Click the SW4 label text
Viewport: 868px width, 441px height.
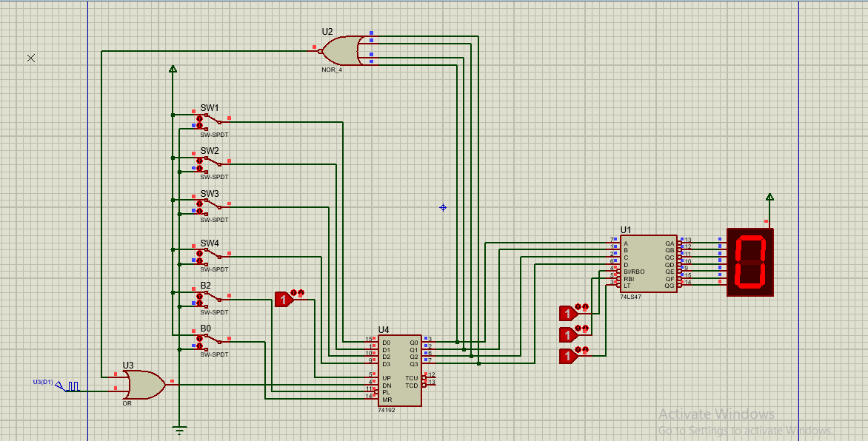coord(210,243)
